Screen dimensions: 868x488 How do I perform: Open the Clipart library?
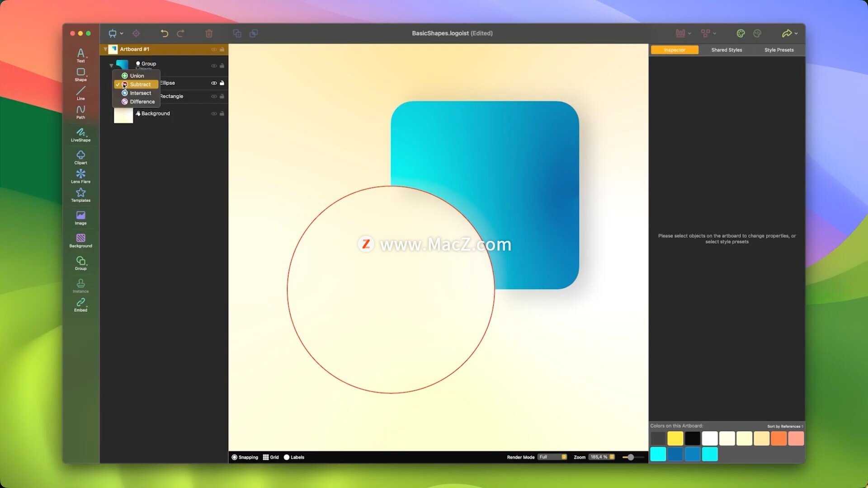pos(80,157)
